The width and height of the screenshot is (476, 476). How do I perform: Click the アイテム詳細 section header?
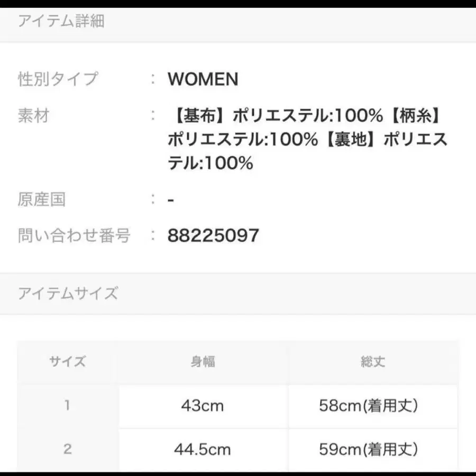[61, 21]
